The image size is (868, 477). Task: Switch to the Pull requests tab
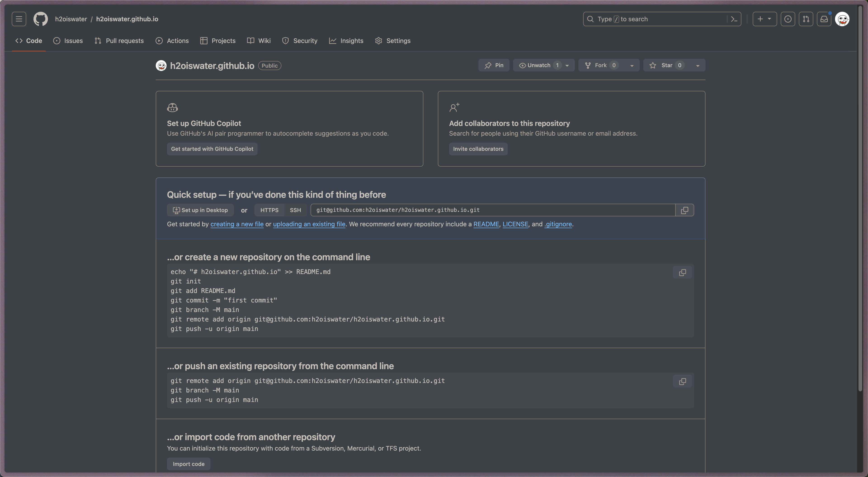[119, 41]
